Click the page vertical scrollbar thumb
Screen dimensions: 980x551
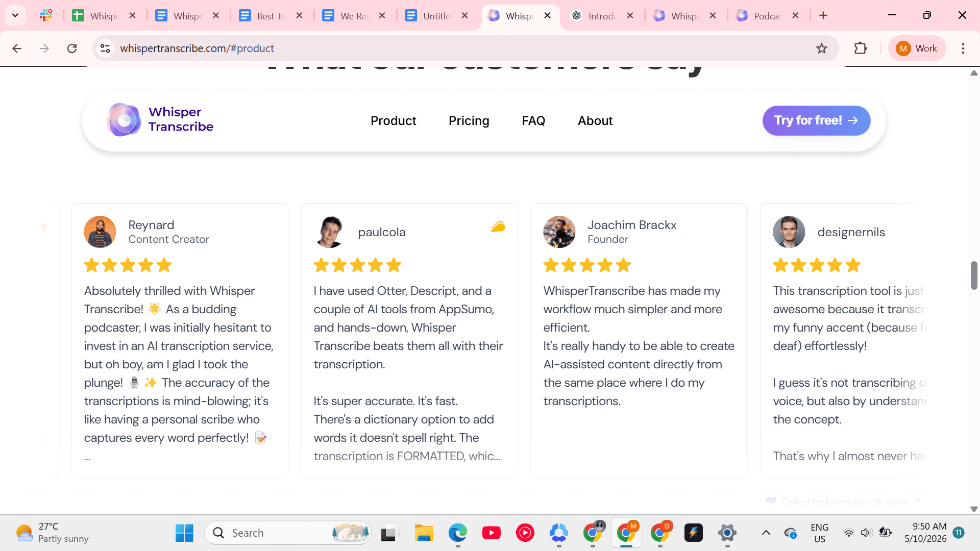[x=974, y=275]
